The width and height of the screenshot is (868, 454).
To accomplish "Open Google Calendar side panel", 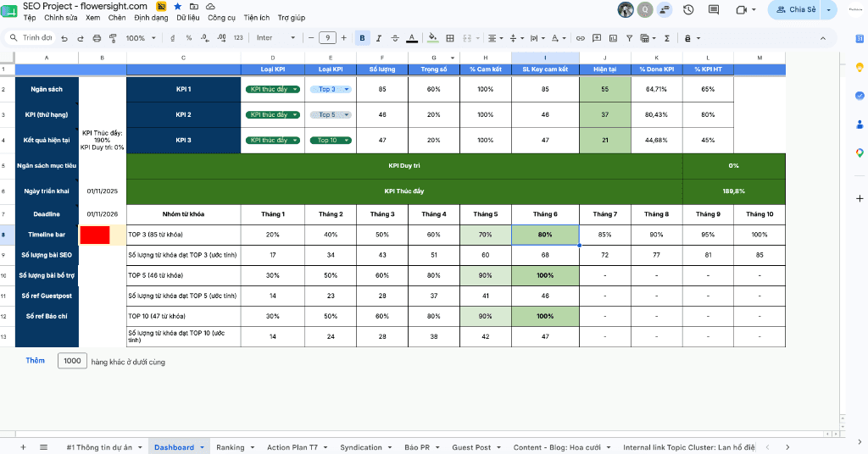I will coord(860,39).
